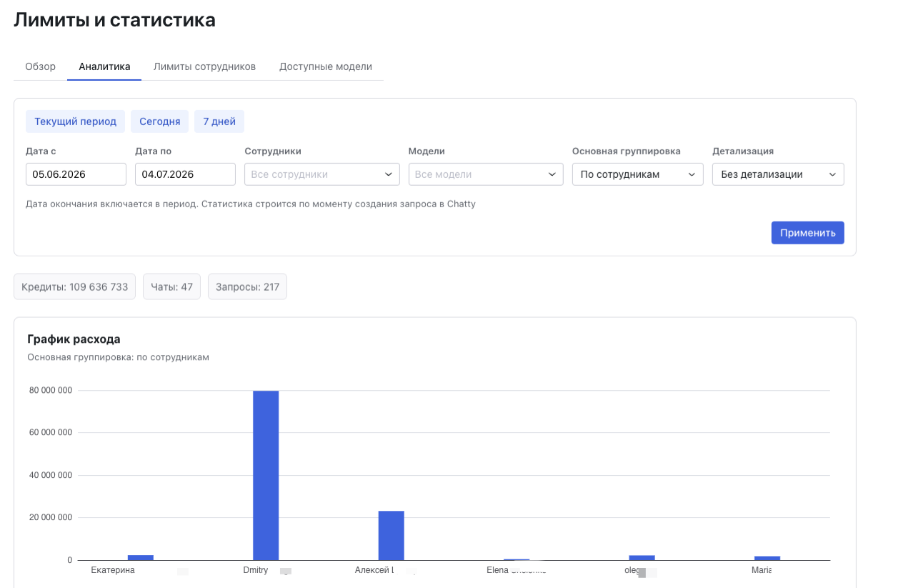Select the Чаты: 47 badge
This screenshot has width=903, height=588.
click(171, 286)
